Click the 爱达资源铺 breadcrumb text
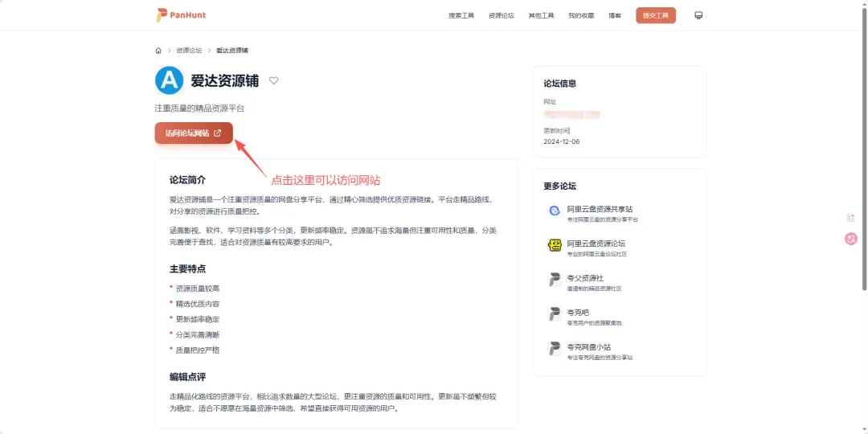The width and height of the screenshot is (868, 434). [x=232, y=51]
